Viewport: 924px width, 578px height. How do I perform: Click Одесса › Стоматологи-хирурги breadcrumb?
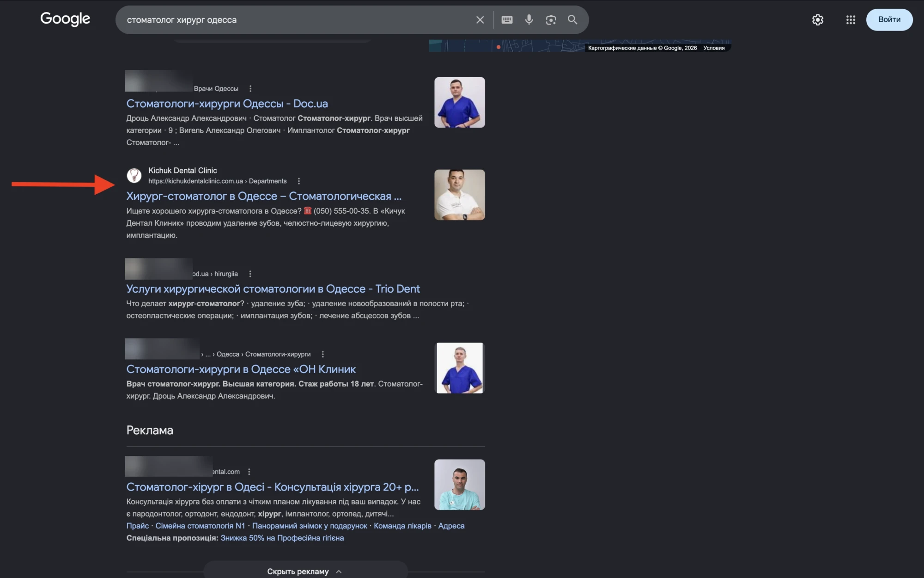(x=264, y=354)
